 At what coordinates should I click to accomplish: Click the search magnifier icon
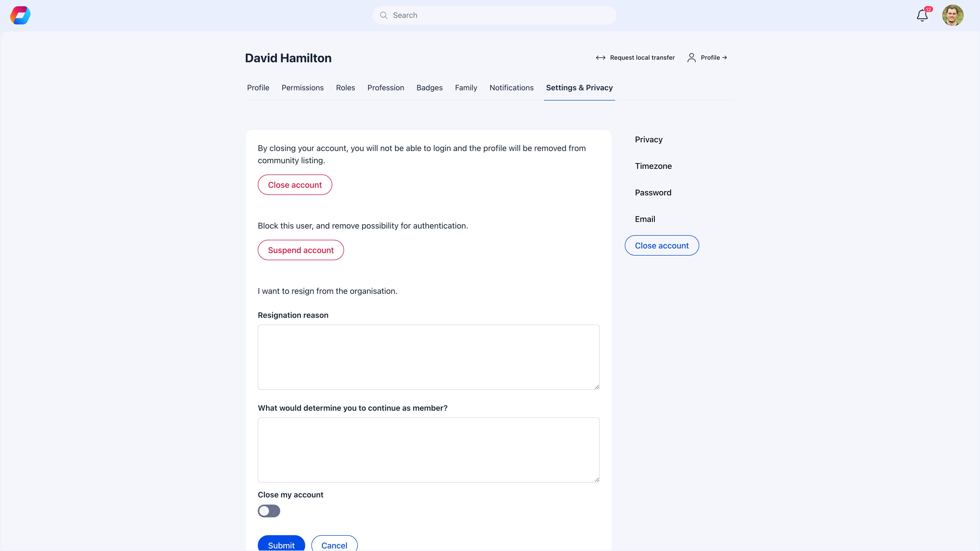pos(384,15)
